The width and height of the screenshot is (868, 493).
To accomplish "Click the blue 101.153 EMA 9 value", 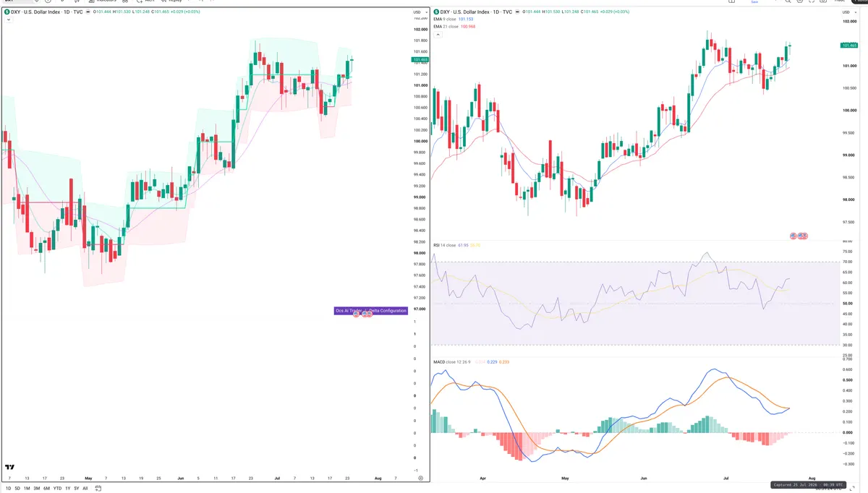I will tap(467, 20).
